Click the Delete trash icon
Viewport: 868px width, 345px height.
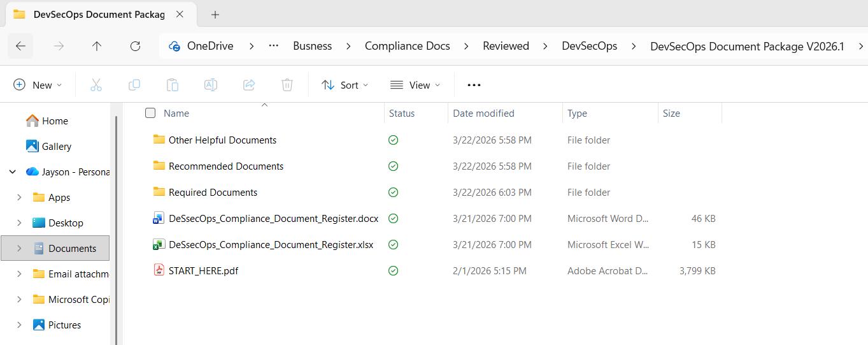[x=287, y=85]
